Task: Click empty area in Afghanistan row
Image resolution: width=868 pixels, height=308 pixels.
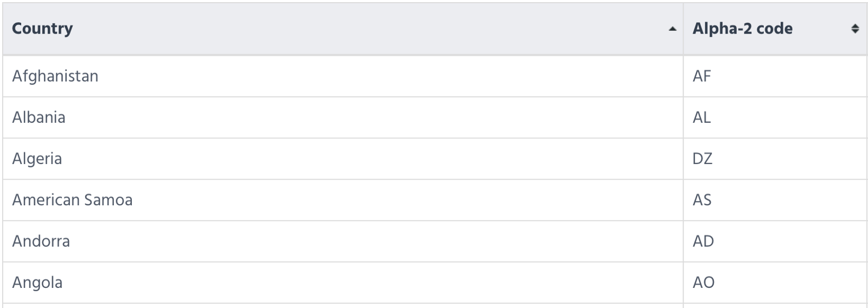Action: 391,76
